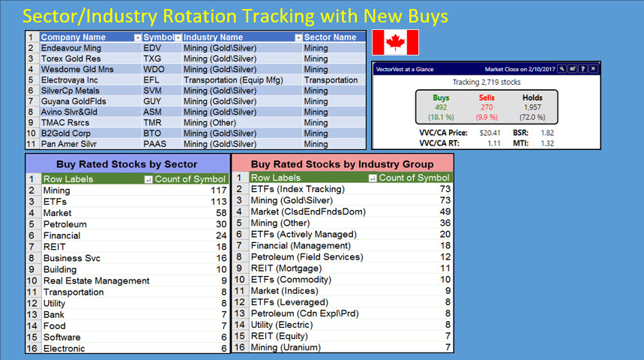Open wrench settings in VectorVest at a Glance
The image size is (644, 360).
[562, 69]
